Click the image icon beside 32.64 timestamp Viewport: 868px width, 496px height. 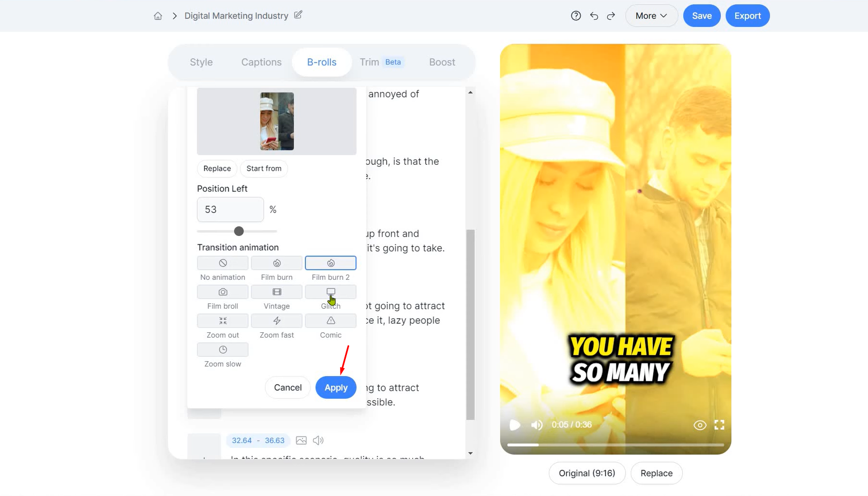301,440
